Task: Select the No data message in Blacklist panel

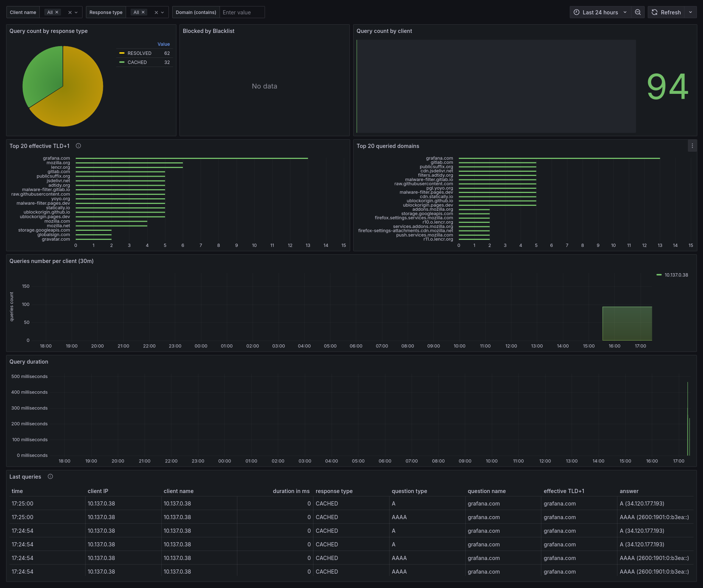Action: tap(265, 86)
